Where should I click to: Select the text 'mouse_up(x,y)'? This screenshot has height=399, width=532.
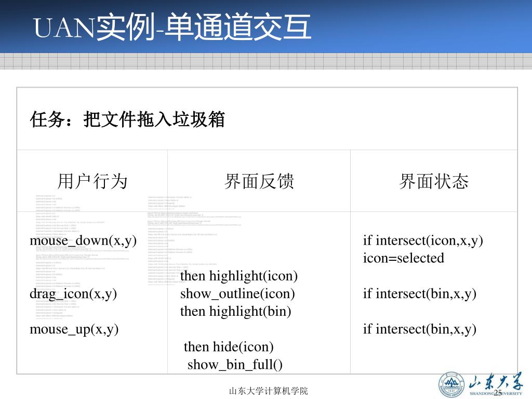click(x=74, y=329)
